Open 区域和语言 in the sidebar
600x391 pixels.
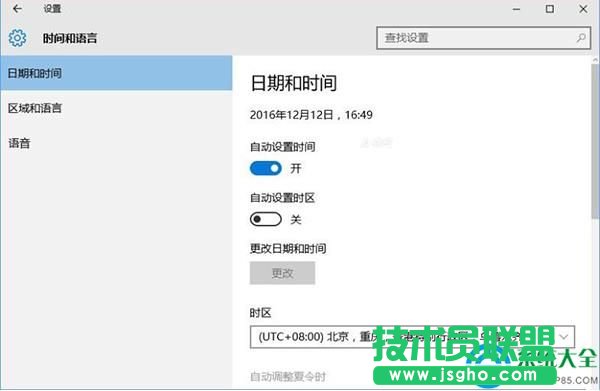click(116, 108)
